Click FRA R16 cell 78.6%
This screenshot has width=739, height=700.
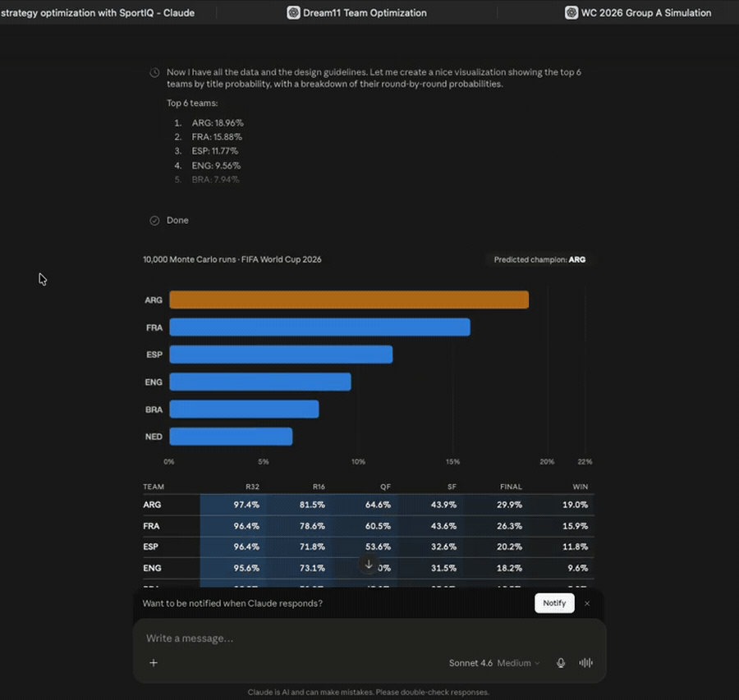pos(312,526)
